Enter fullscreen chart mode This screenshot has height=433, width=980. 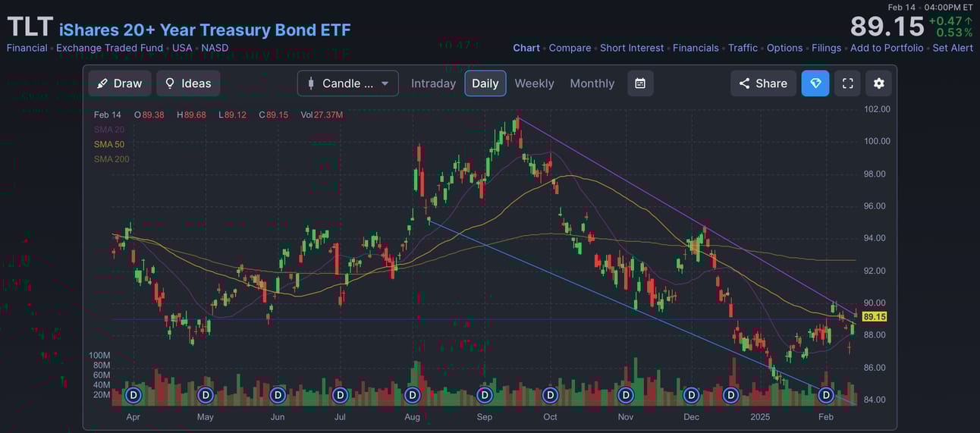(x=848, y=83)
